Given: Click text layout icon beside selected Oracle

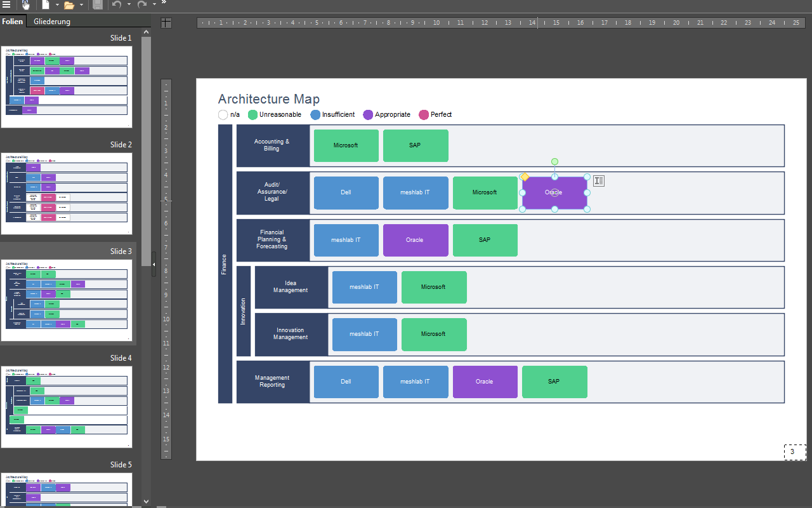Looking at the screenshot, I should (599, 181).
